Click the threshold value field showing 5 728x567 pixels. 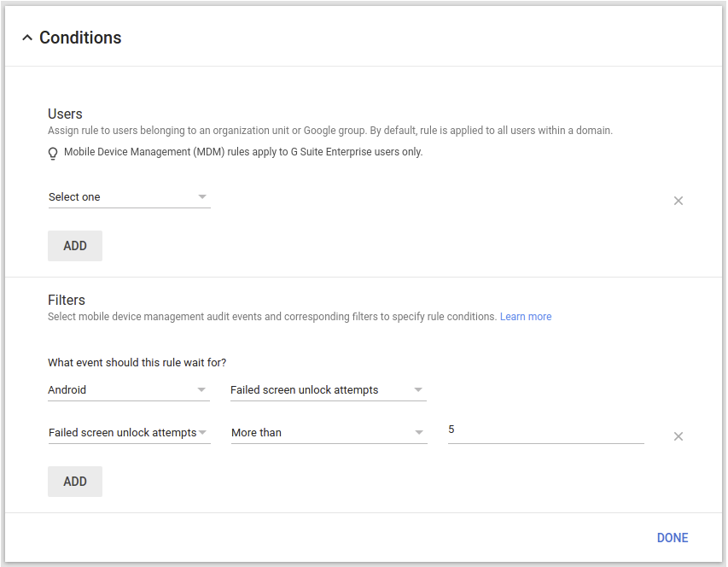pyautogui.click(x=545, y=431)
